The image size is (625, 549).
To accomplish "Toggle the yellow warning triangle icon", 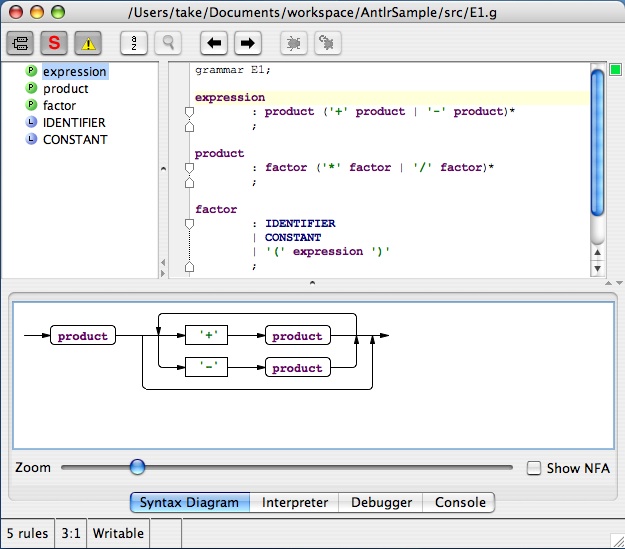I will [88, 43].
